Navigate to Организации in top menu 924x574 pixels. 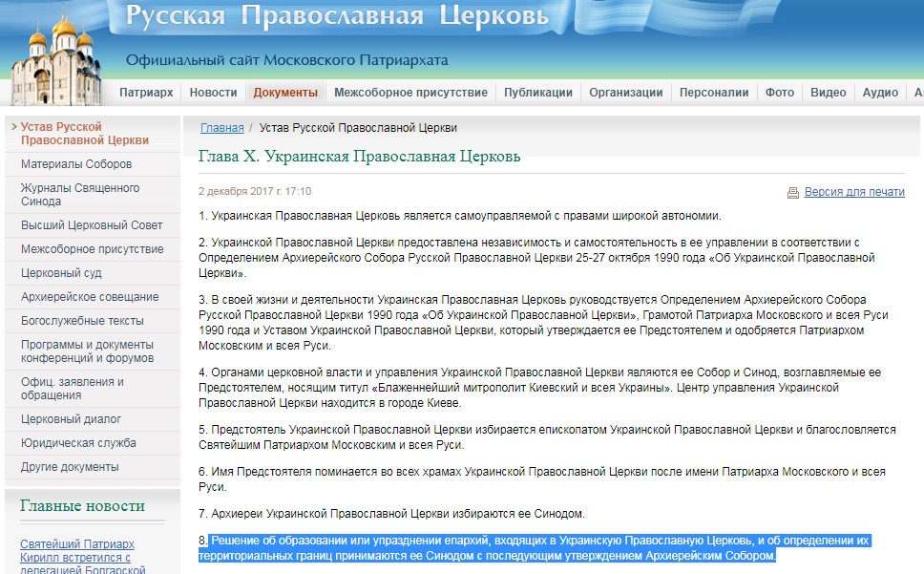625,93
